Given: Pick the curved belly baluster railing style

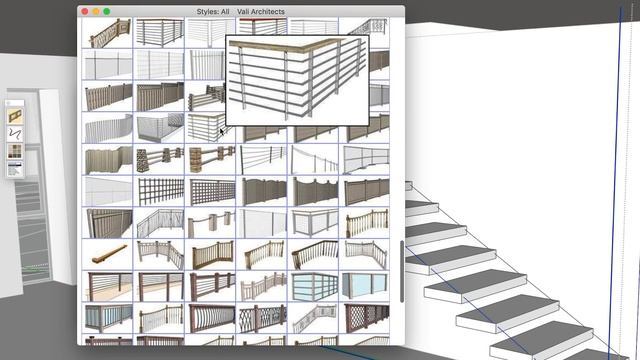Looking at the screenshot, I should (x=211, y=318).
